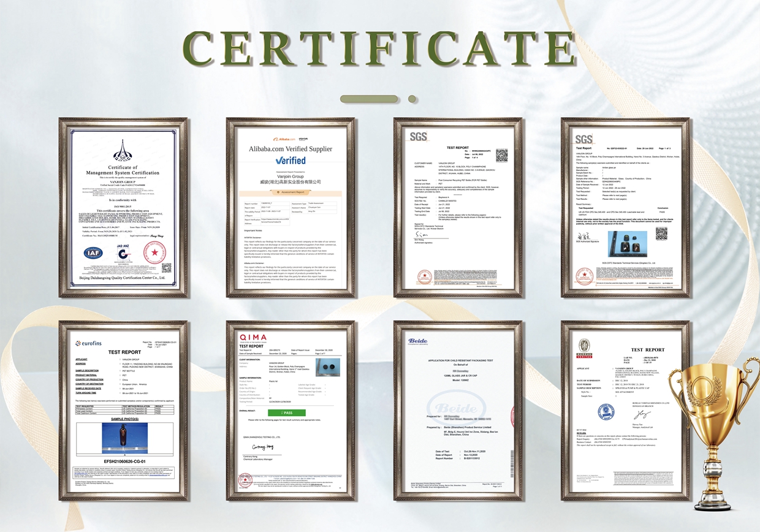Click the eurofins logo

point(88,343)
